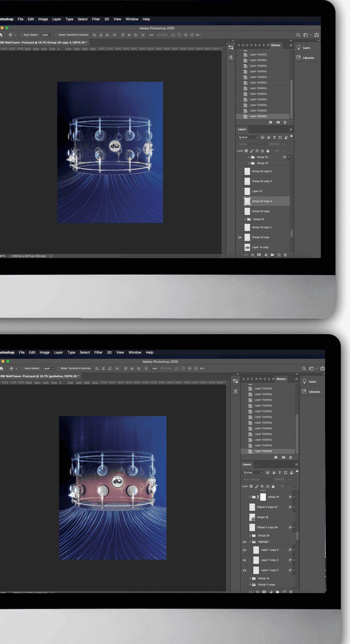
Task: Expand the Group 28 folder
Action: point(250,536)
